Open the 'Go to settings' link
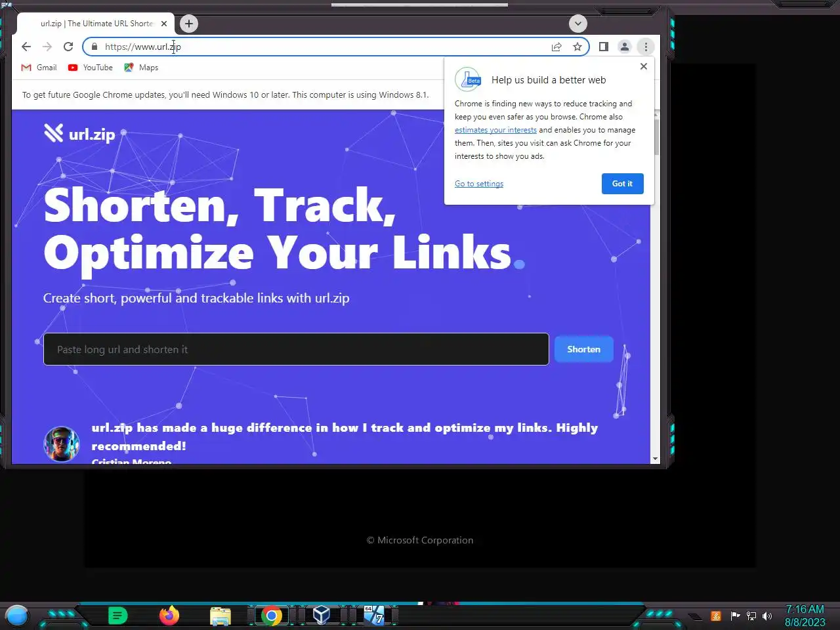The image size is (840, 630). 479,184
